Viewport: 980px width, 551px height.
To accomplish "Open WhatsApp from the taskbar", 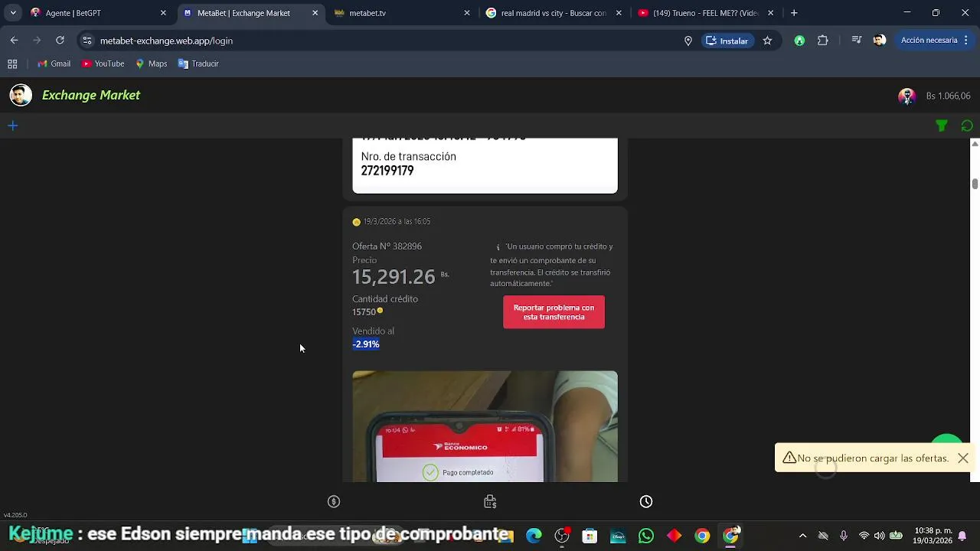I will click(646, 536).
